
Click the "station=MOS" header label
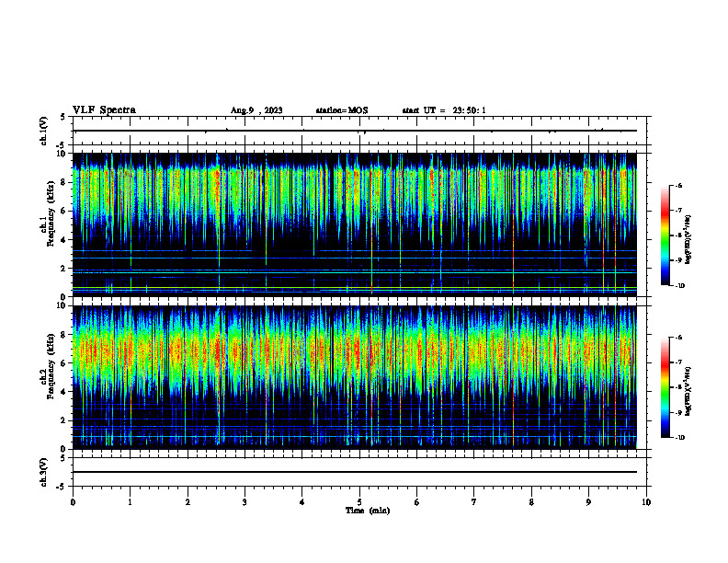342,110
